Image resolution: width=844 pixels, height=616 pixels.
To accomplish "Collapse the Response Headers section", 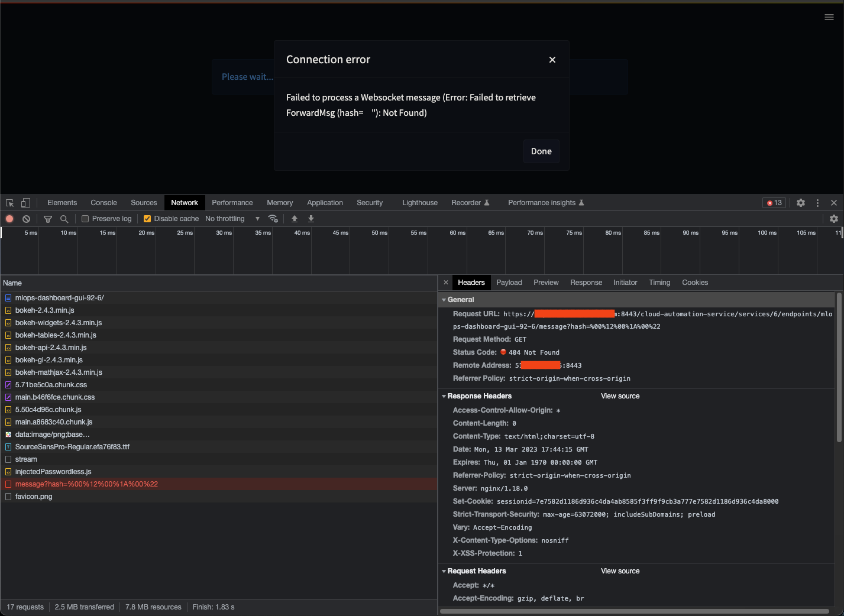I will tap(444, 396).
